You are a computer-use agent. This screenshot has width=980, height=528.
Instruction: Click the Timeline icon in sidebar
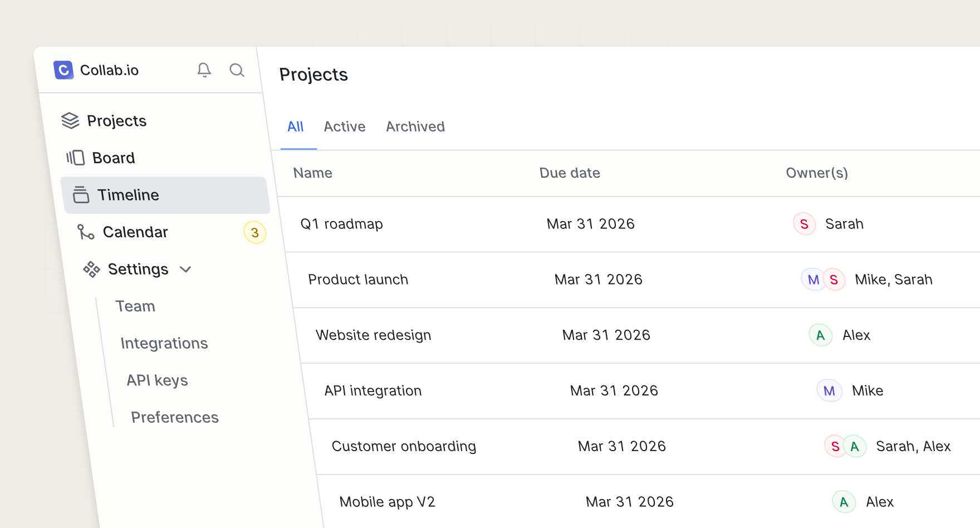(81, 195)
